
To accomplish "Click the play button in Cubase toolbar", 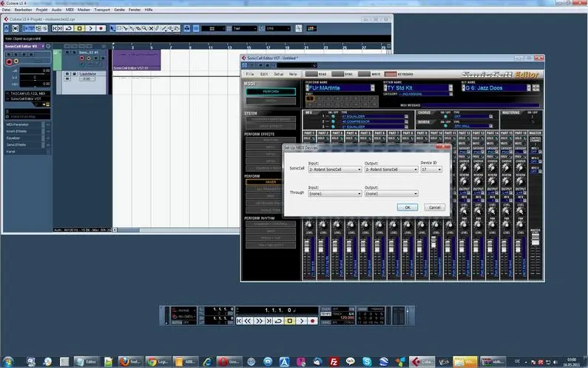I will coord(90,29).
